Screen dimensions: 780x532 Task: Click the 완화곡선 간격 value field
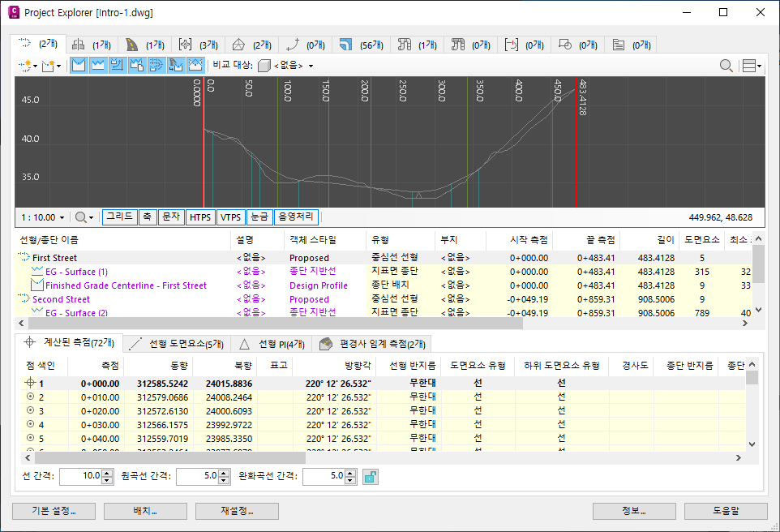pyautogui.click(x=324, y=476)
